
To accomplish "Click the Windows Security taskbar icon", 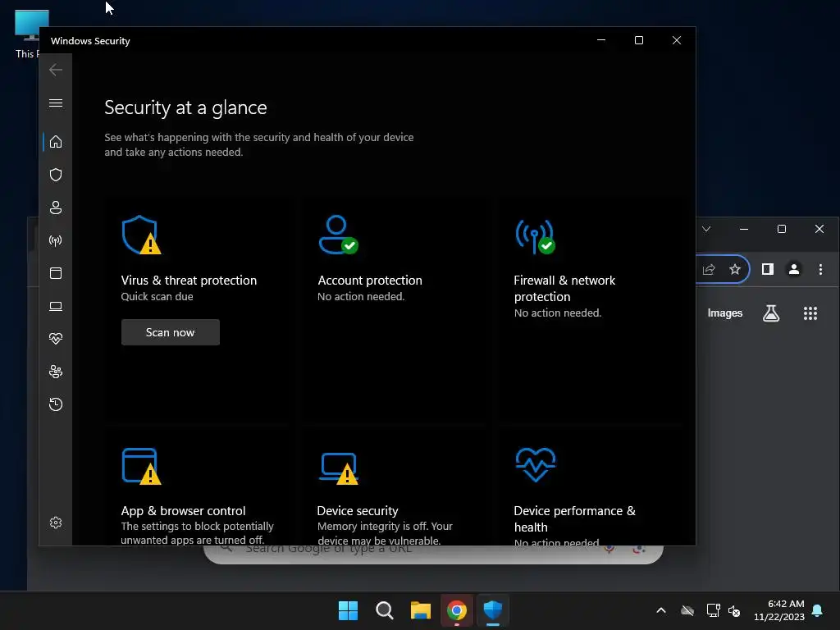I will click(x=493, y=610).
